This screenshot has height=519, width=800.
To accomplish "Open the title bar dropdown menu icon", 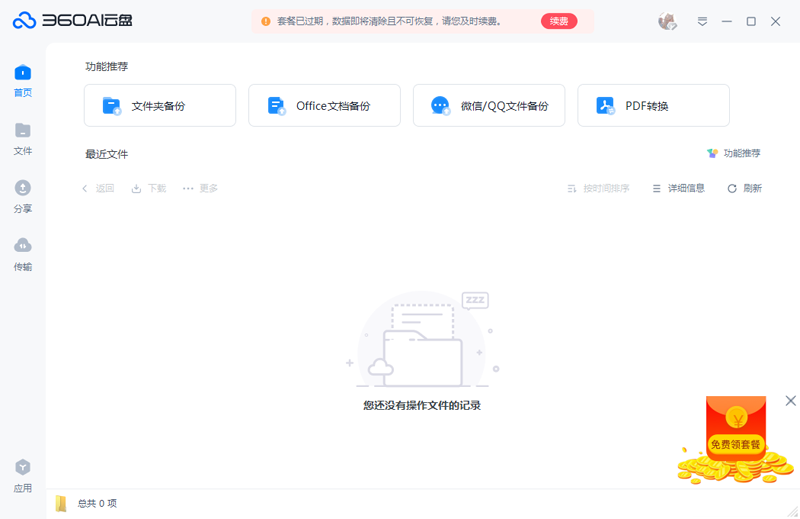I will tap(703, 21).
